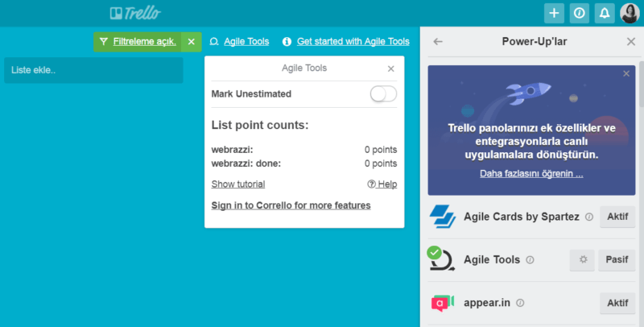Viewport: 644px width, 327px height.
Task: Open Get started with Agile Tools
Action: 353,41
